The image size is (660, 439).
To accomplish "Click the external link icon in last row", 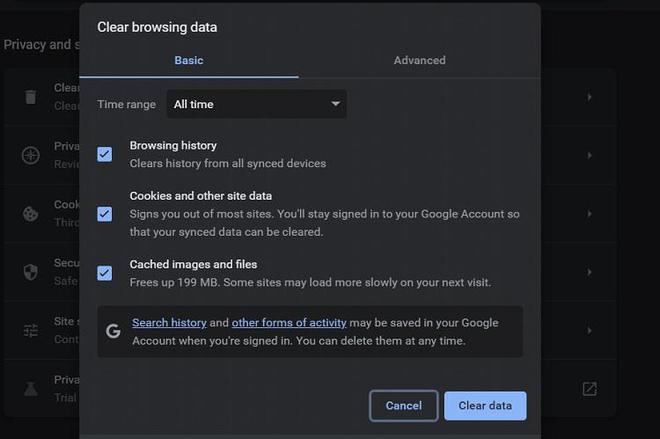I will 590,388.
